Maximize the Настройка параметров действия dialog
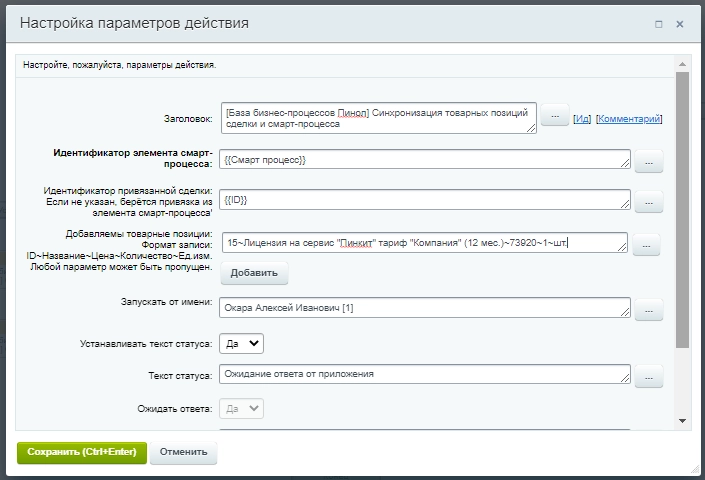 tap(658, 22)
